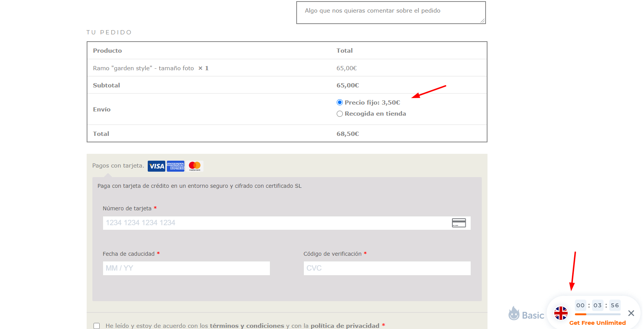
Task: Click the Visa card logo
Action: [157, 166]
